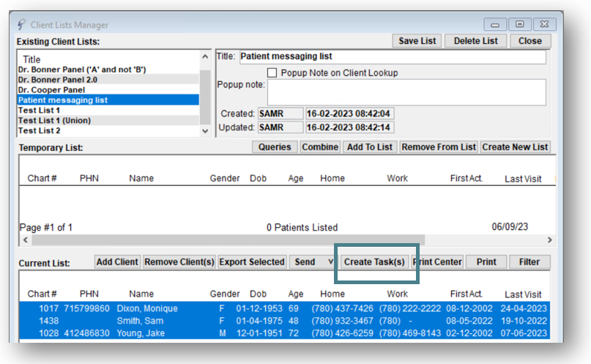This screenshot has width=591, height=364.
Task: Click the Temporary List PHN column header
Action: click(x=89, y=178)
